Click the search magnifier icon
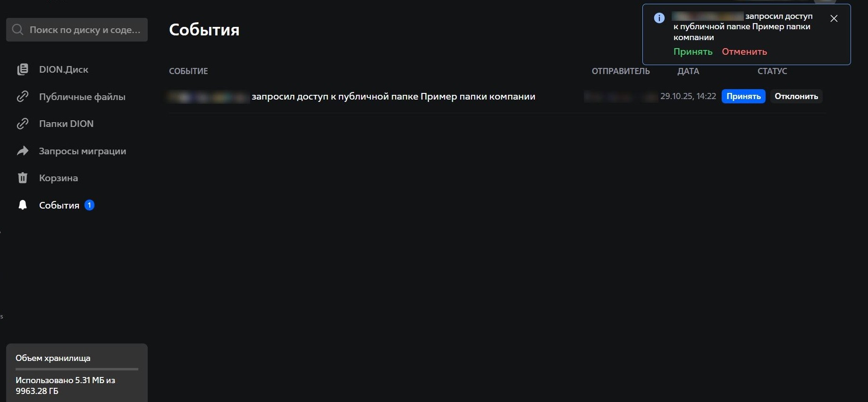868x402 pixels. tap(17, 30)
